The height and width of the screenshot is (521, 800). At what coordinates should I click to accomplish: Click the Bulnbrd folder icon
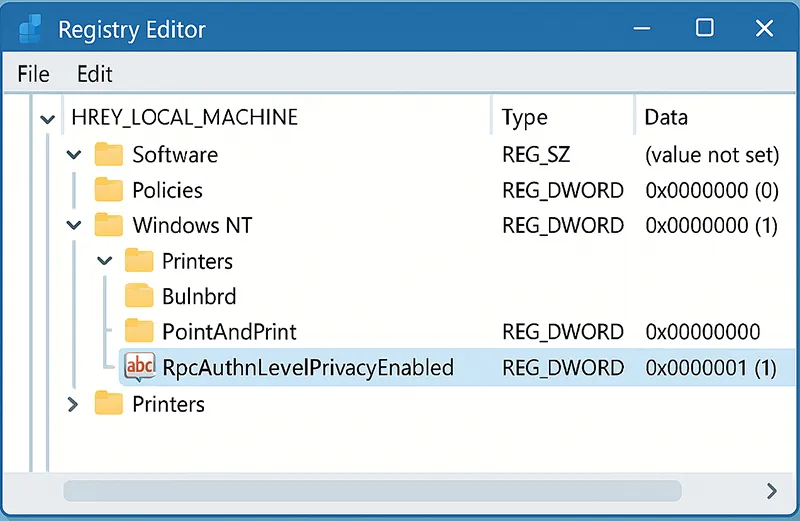(139, 296)
